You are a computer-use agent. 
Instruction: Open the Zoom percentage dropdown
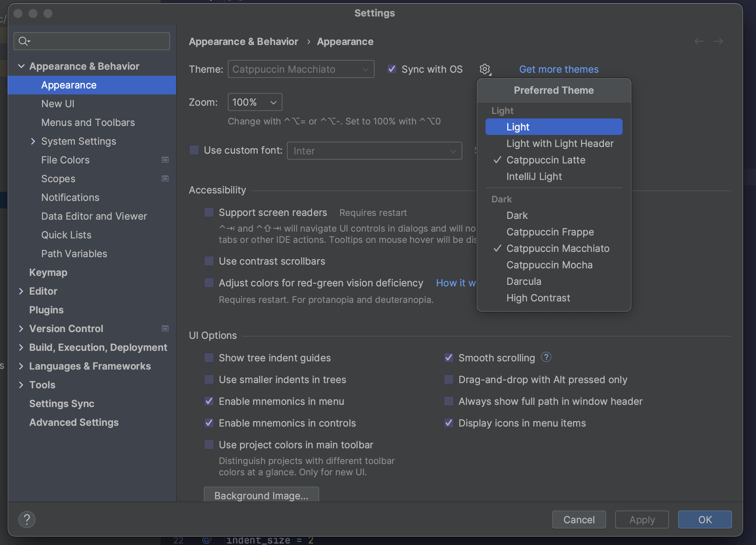[x=254, y=102]
